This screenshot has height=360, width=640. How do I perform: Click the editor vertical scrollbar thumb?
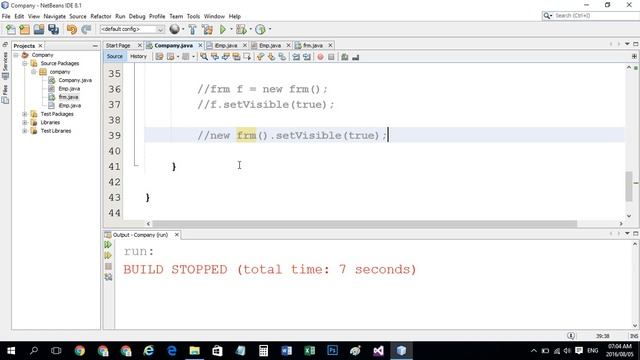629,186
